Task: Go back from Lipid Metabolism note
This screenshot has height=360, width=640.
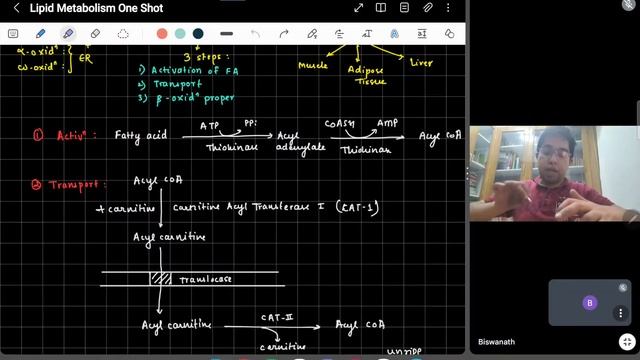Action: click(16, 8)
